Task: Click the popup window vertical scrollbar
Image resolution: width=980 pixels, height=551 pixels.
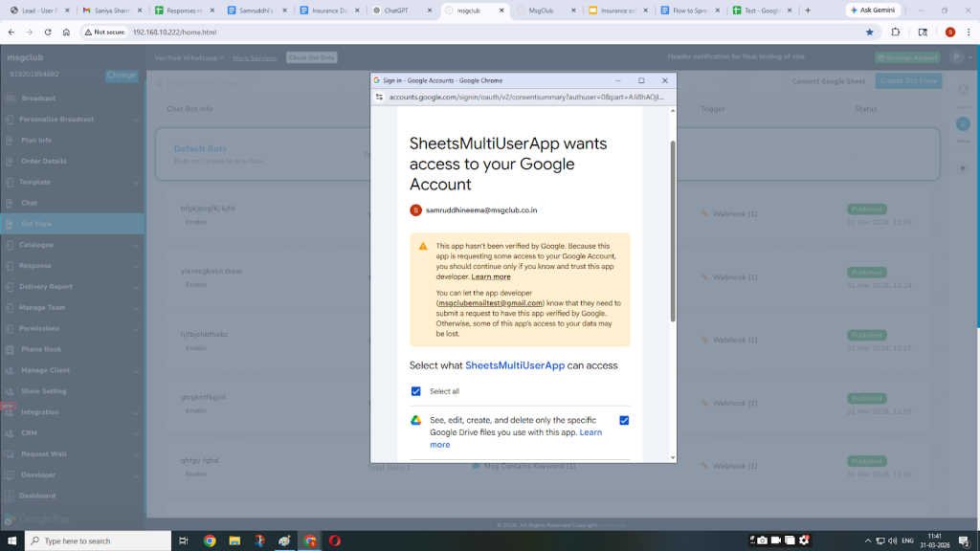Action: tap(672, 230)
